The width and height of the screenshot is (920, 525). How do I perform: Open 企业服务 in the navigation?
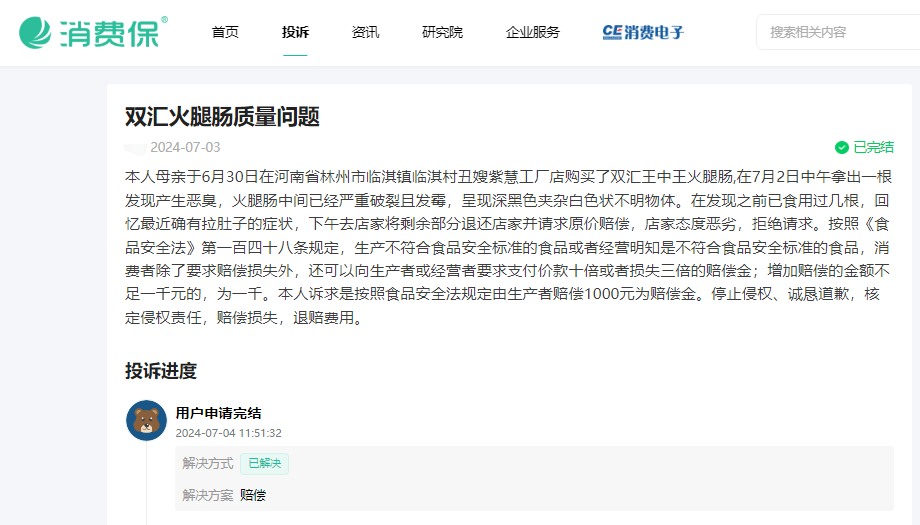click(x=533, y=32)
